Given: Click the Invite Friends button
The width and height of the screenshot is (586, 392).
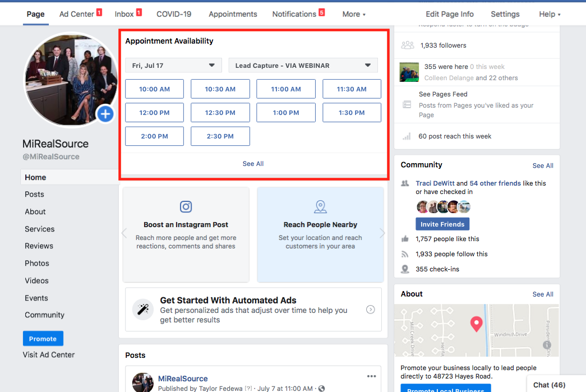Looking at the screenshot, I should point(442,224).
